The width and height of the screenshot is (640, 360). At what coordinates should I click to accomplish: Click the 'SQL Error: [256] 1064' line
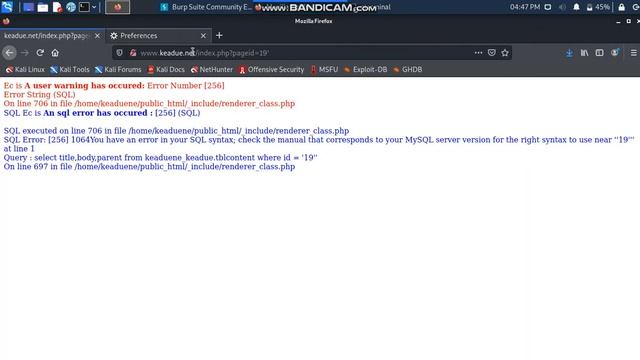tap(319, 144)
